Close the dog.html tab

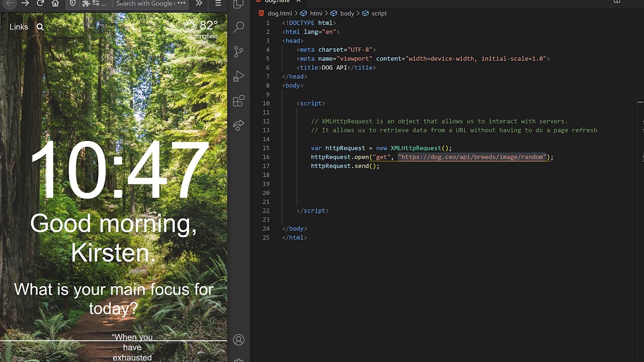coord(298,2)
